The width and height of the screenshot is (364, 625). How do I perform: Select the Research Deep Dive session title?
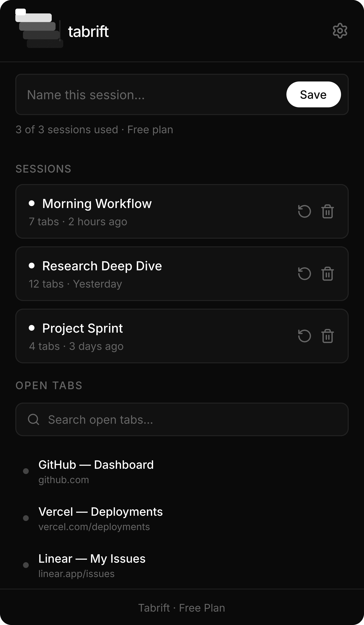pyautogui.click(x=102, y=266)
